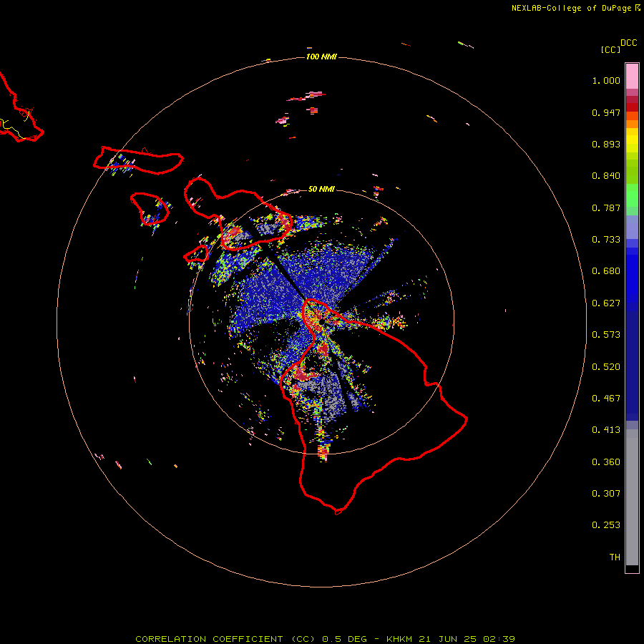Viewport: 644px width, 644px height.
Task: Click the 02:39 timestamp in the caption
Action: pyautogui.click(x=499, y=639)
